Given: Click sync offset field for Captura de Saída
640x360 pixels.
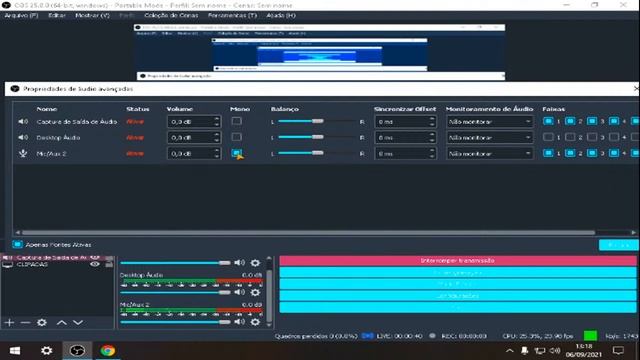Looking at the screenshot, I should pyautogui.click(x=405, y=122).
